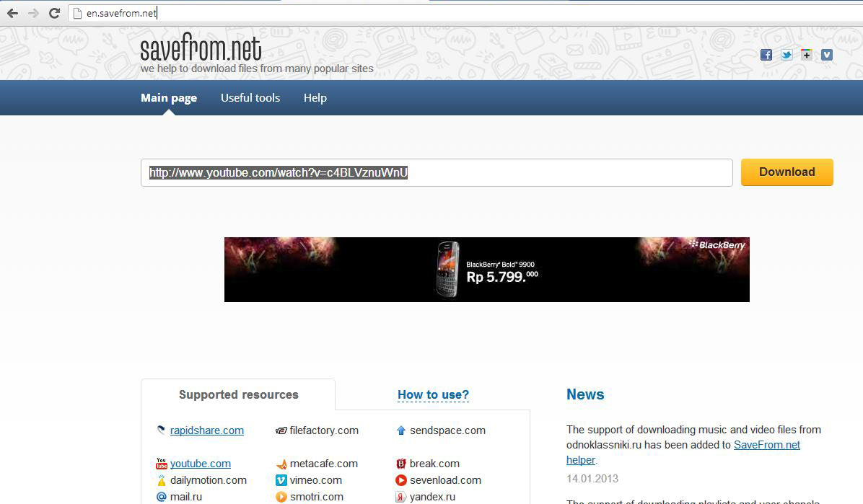Open the Useful tools nav item
This screenshot has height=504, width=863.
coord(250,98)
